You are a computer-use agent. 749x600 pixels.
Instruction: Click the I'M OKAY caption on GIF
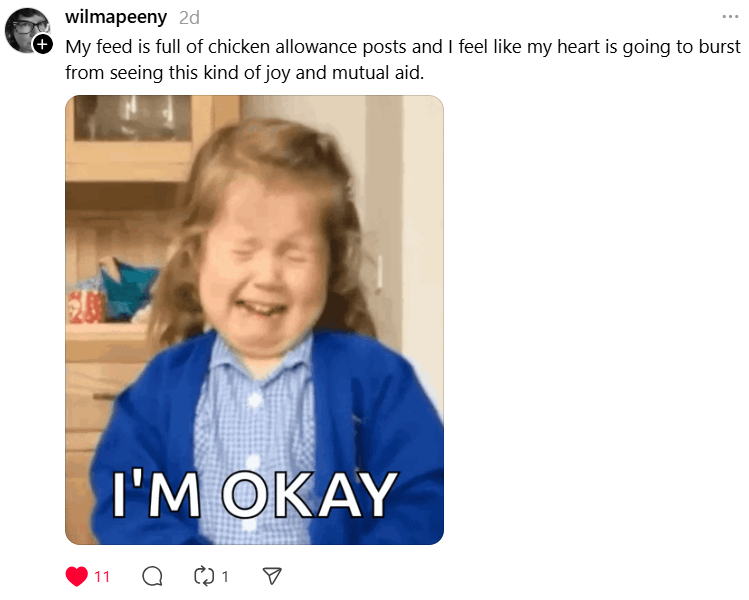(x=255, y=494)
